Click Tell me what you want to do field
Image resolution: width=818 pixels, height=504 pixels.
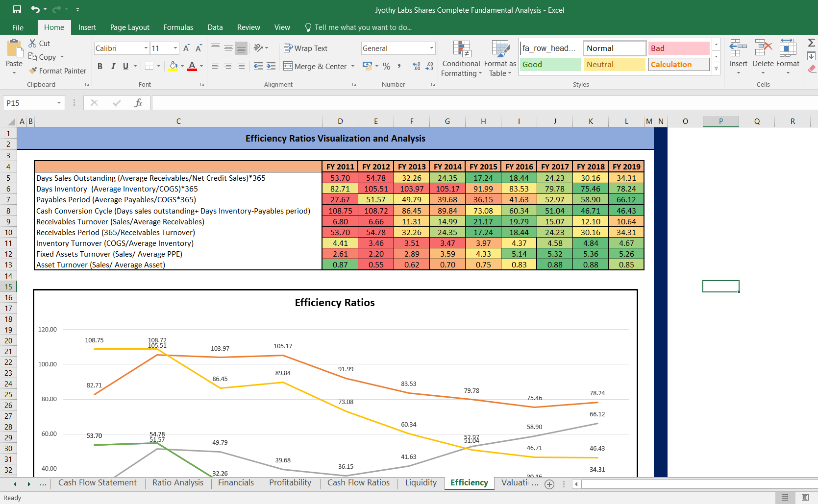click(358, 27)
